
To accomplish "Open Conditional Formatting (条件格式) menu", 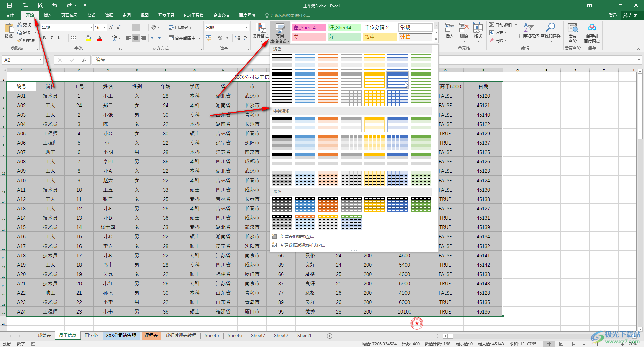I will point(260,32).
